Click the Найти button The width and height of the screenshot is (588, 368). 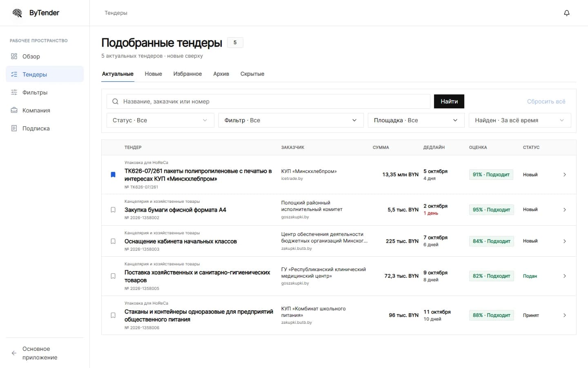pyautogui.click(x=449, y=101)
